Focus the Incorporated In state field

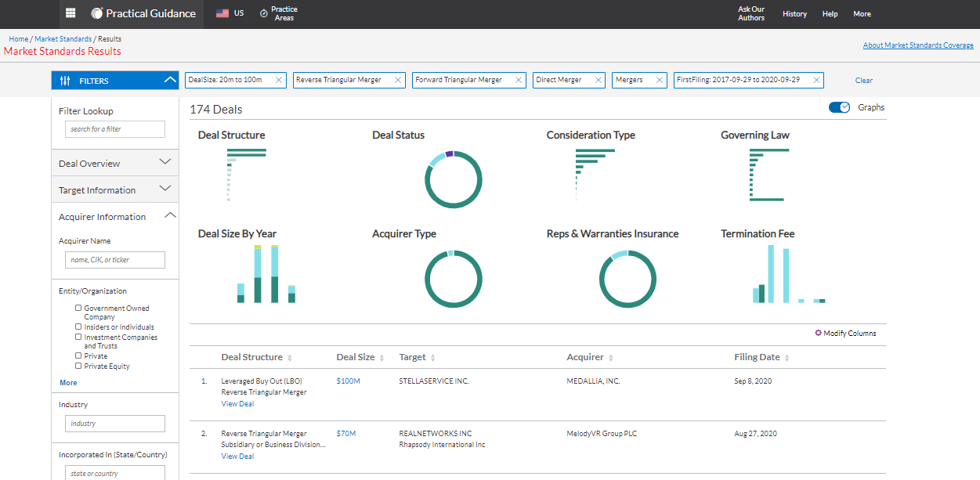click(115, 473)
